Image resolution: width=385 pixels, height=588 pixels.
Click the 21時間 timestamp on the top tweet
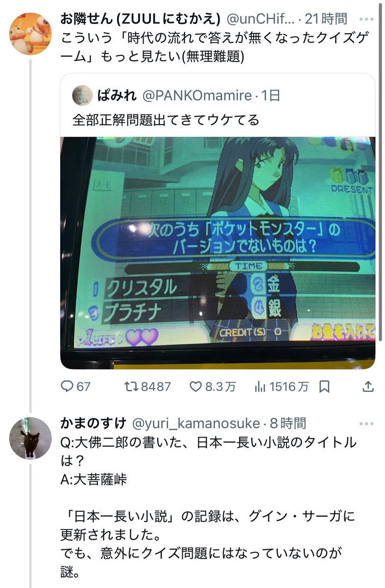326,20
